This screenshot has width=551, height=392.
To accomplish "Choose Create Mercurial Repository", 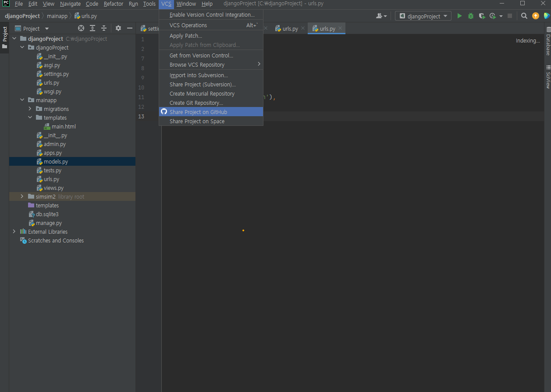I will tap(211, 93).
